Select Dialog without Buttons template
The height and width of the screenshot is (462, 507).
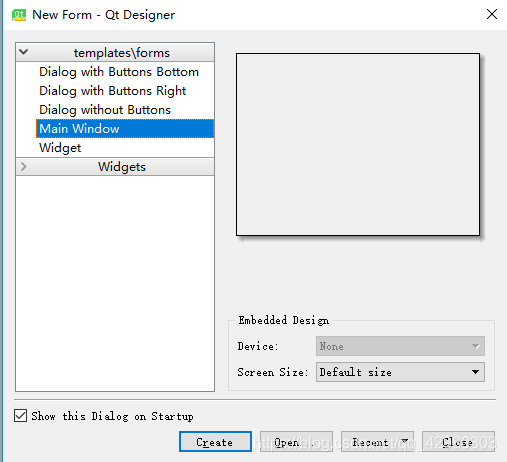(105, 110)
